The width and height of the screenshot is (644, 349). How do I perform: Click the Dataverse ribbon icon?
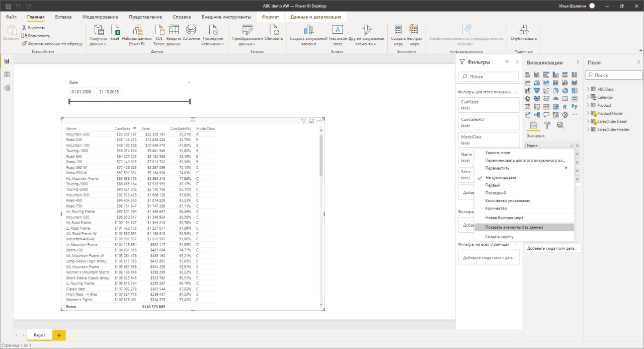click(x=191, y=30)
